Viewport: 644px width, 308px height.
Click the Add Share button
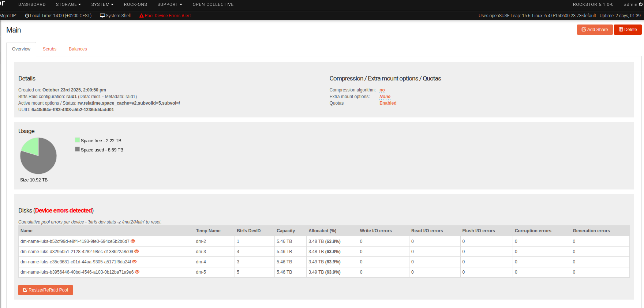(595, 30)
